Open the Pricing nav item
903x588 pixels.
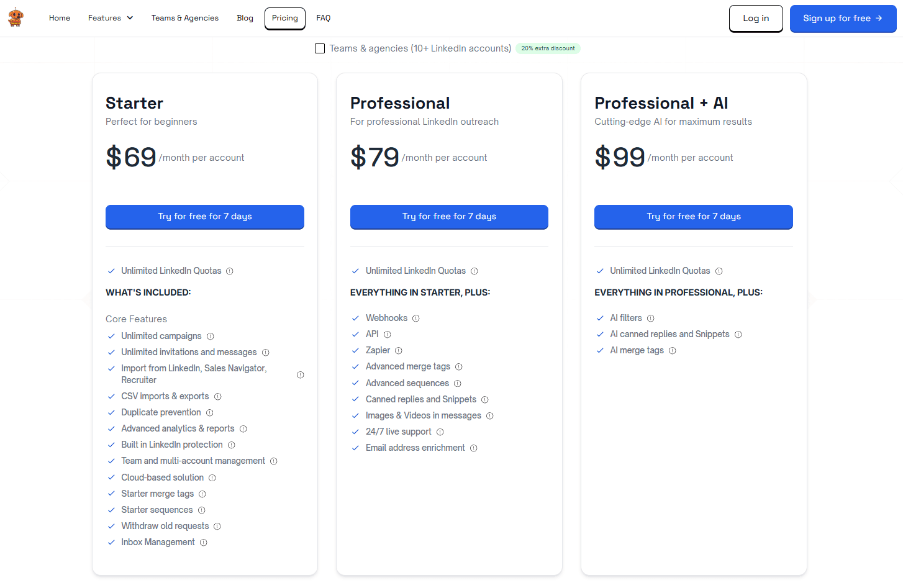click(285, 18)
